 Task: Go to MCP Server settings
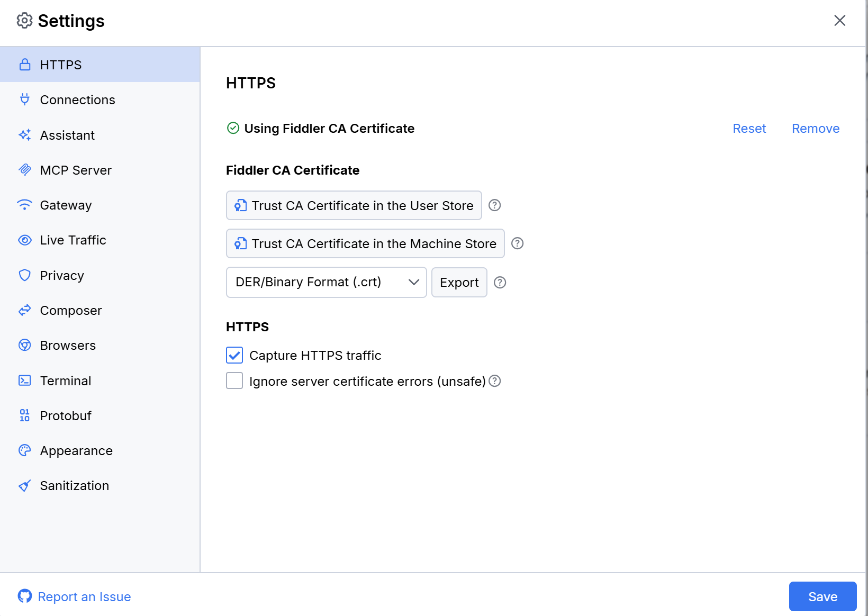pyautogui.click(x=100, y=170)
